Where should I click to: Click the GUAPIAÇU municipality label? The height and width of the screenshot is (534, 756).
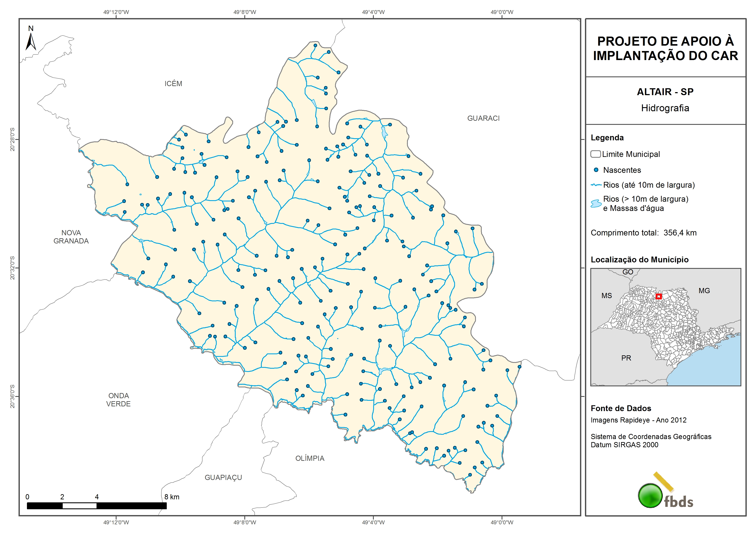(223, 477)
